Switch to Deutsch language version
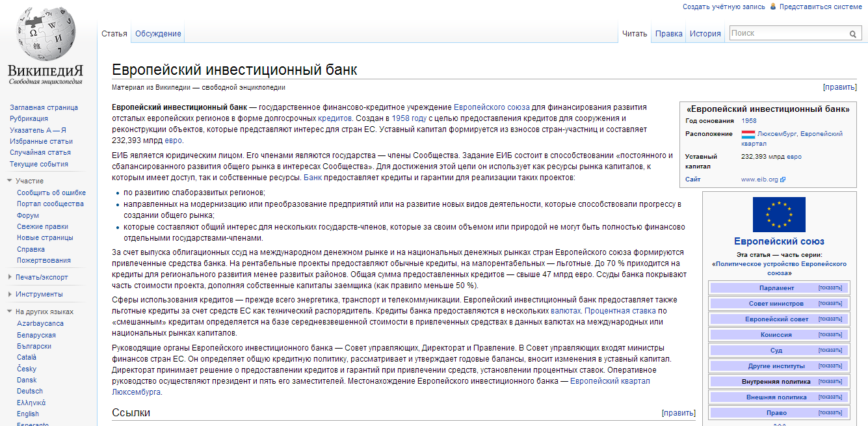The height and width of the screenshot is (426, 868). tap(30, 391)
